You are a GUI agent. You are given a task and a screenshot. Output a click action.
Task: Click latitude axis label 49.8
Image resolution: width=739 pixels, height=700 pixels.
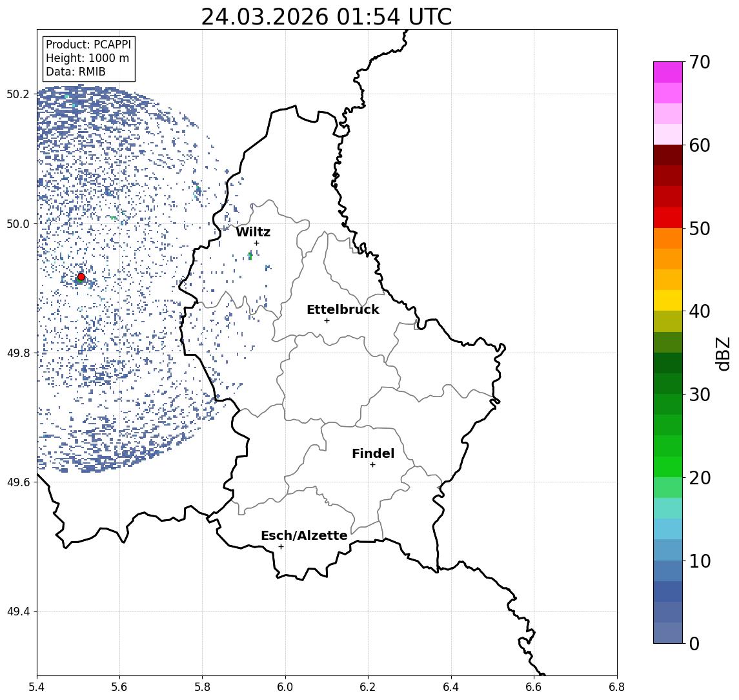17,353
